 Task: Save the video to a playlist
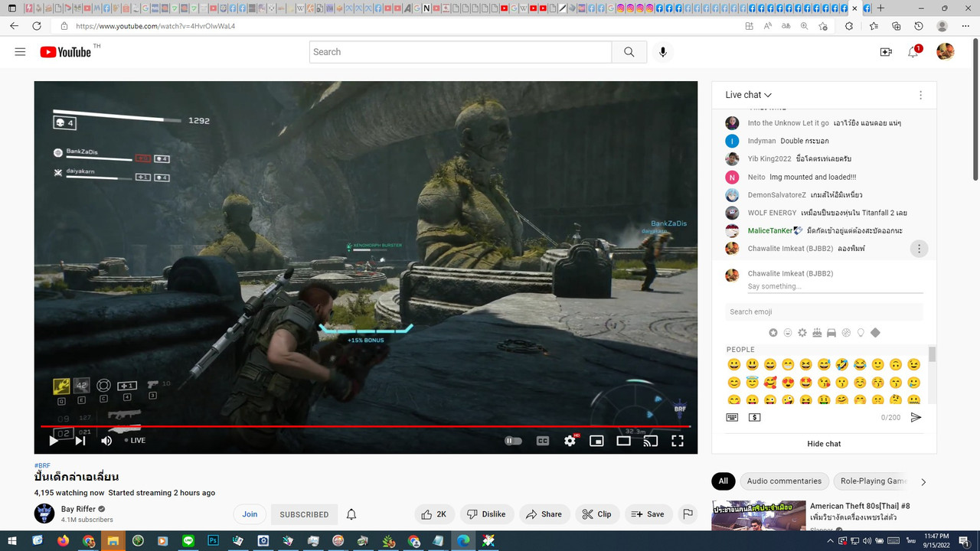coord(648,514)
